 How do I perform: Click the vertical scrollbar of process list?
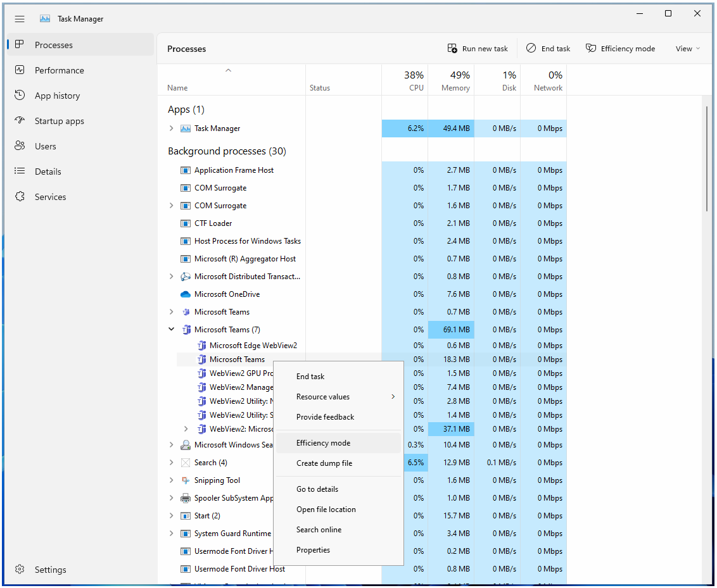[x=706, y=158]
